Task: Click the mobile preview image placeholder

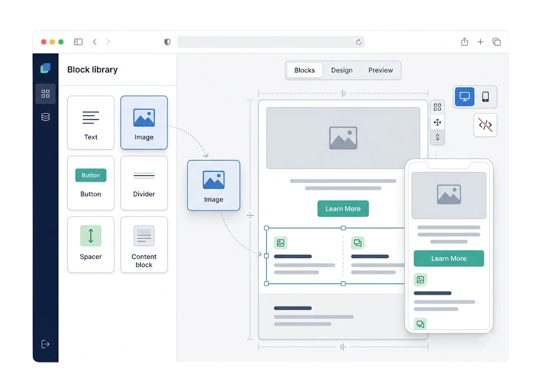Action: coord(449,195)
